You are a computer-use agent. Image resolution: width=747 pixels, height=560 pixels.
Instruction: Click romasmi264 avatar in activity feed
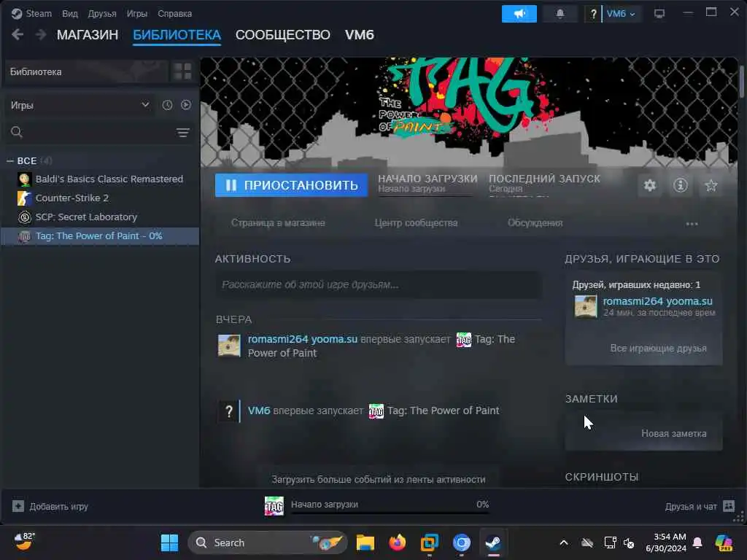click(x=229, y=346)
